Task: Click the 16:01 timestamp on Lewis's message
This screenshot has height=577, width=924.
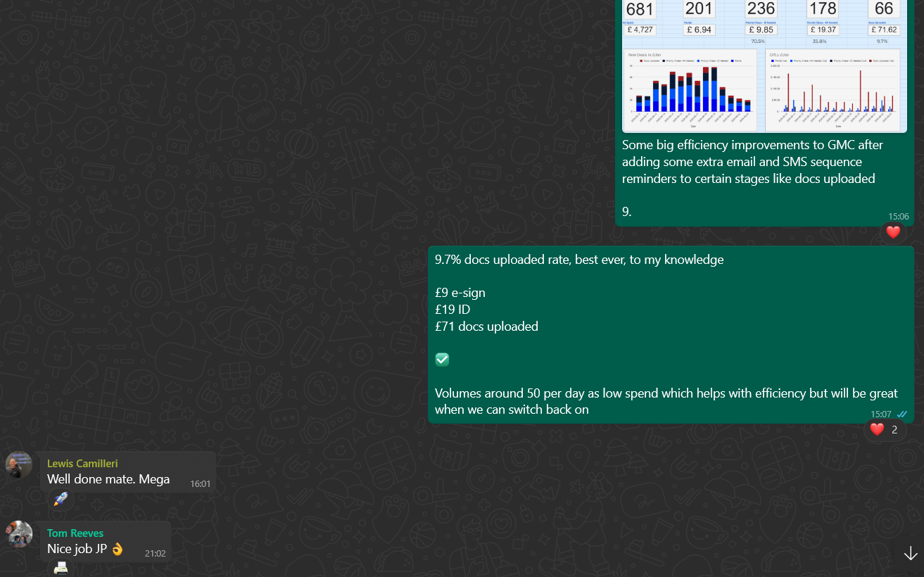Action: (200, 484)
